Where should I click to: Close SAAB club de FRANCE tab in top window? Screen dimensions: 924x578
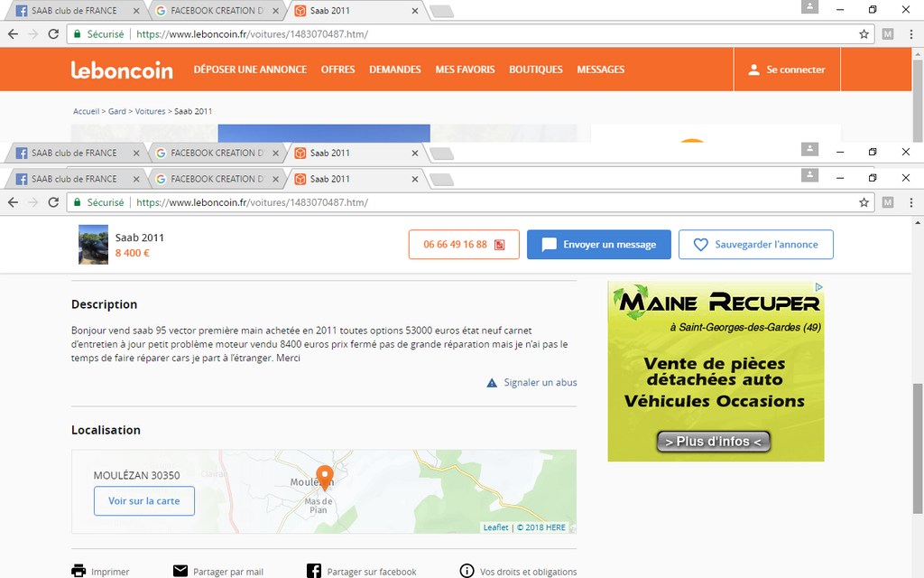point(136,11)
